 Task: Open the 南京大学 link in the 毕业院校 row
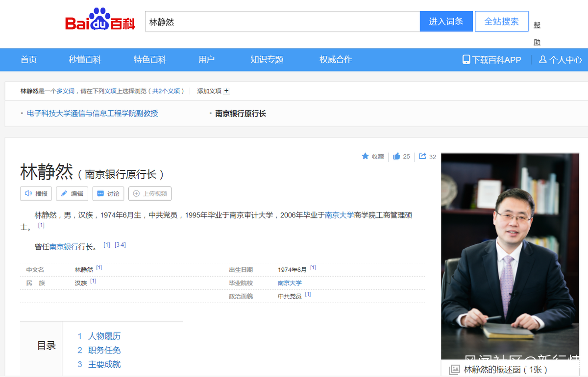point(290,283)
